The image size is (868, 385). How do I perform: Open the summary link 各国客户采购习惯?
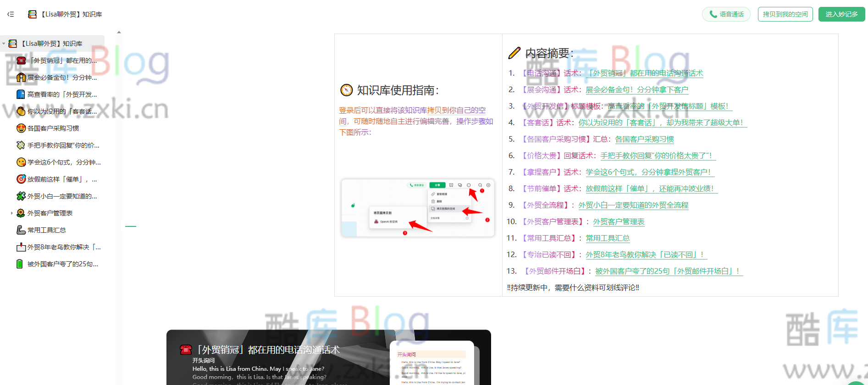[644, 139]
